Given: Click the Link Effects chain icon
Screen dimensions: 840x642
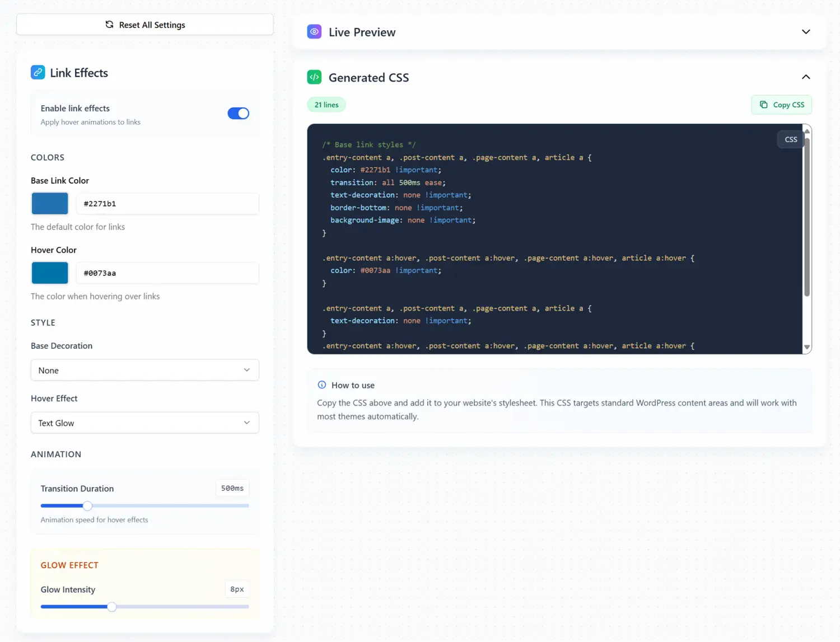Looking at the screenshot, I should [x=38, y=72].
